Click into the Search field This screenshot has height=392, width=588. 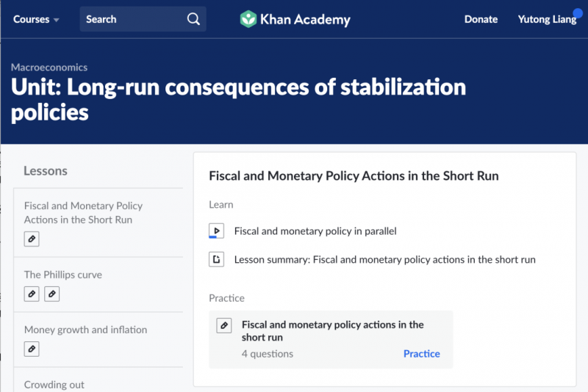tap(143, 19)
